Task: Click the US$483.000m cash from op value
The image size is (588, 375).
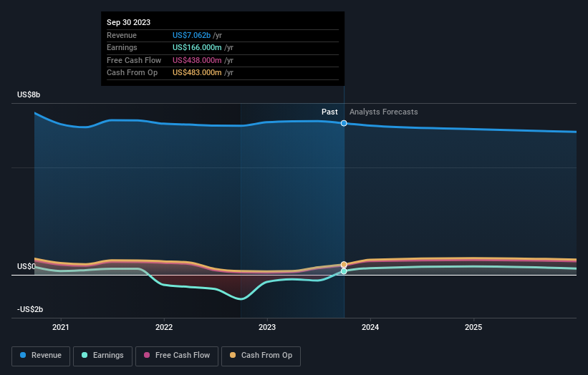Action: (197, 73)
